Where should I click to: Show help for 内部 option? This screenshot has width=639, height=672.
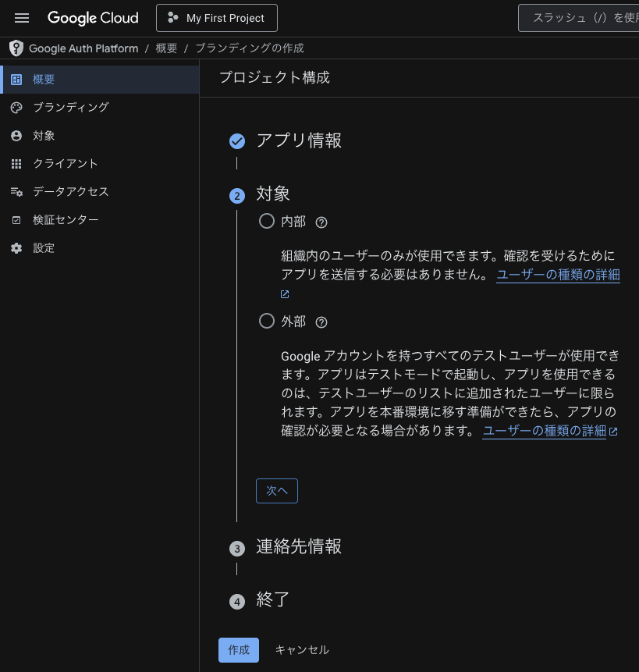point(321,222)
